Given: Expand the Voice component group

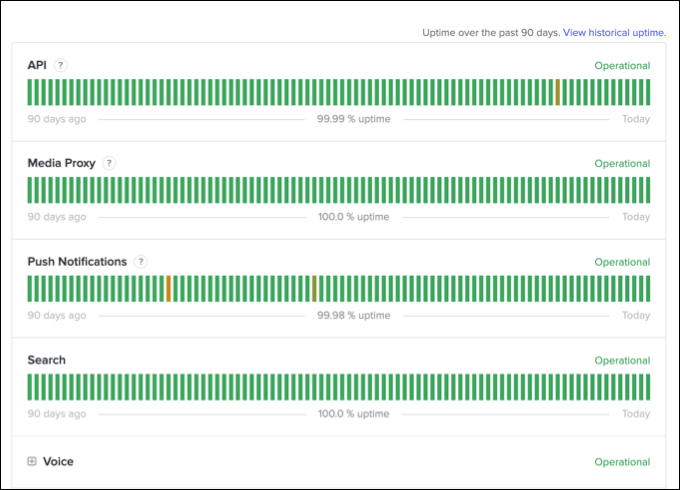Looking at the screenshot, I should point(32,461).
